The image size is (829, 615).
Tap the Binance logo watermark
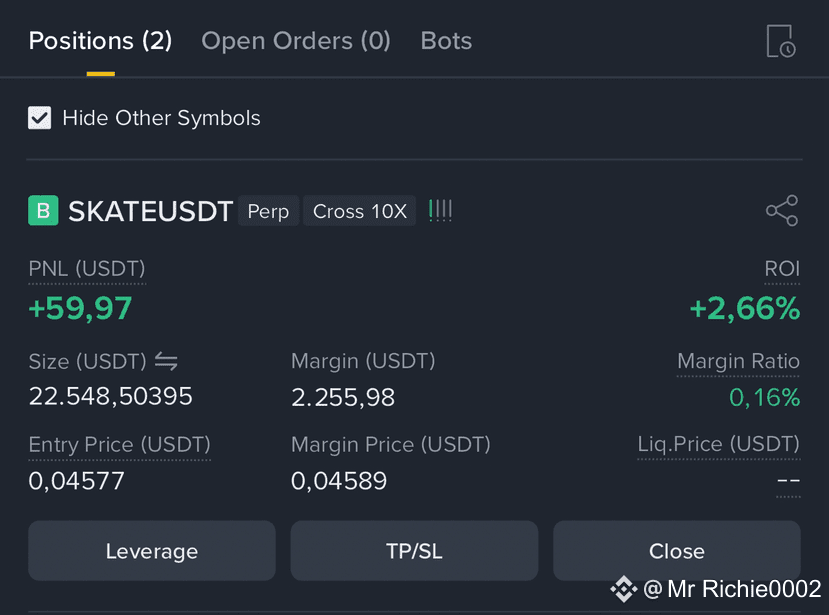tap(623, 589)
